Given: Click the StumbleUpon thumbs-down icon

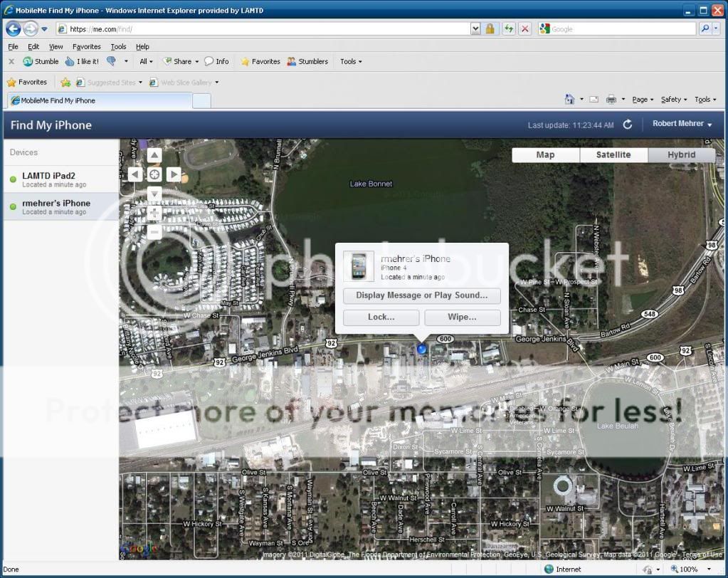Looking at the screenshot, I should tap(111, 61).
